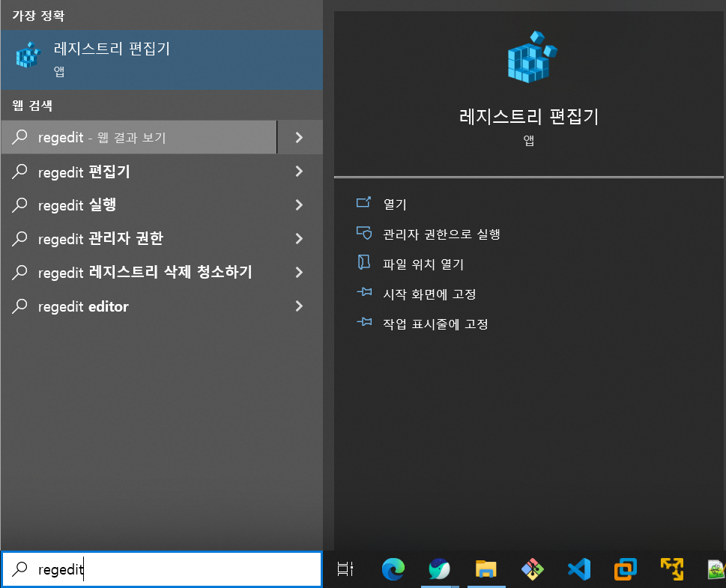Screen dimensions: 726x588
Task: Choose 작업 표시줄에 고정
Action: (x=435, y=324)
